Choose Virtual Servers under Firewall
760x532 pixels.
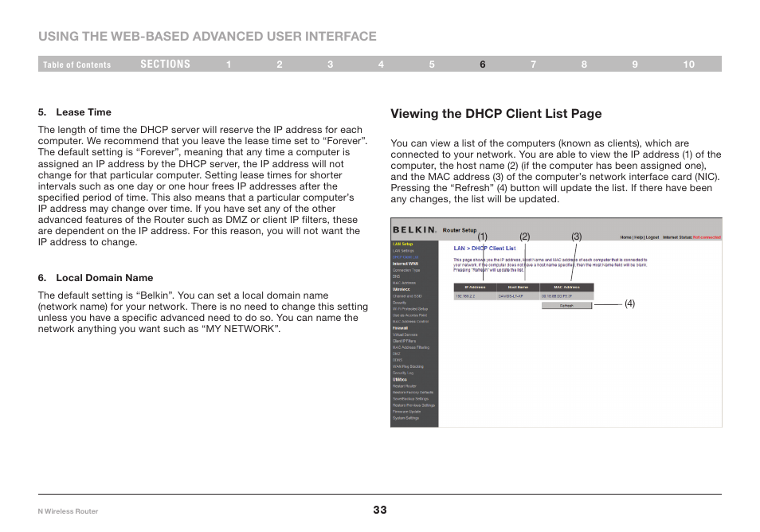coord(405,334)
